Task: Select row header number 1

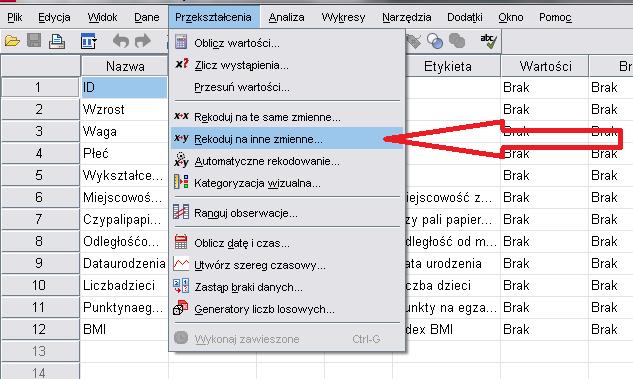Action: click(40, 87)
